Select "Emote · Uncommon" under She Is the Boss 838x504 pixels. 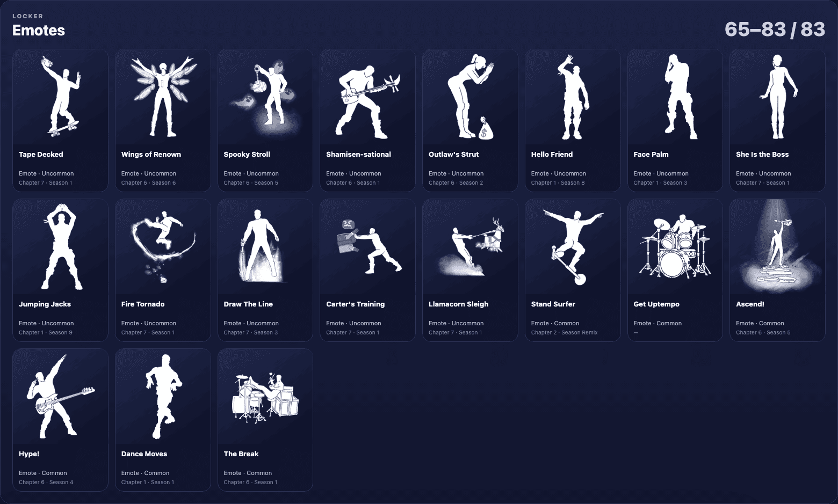[x=763, y=174]
